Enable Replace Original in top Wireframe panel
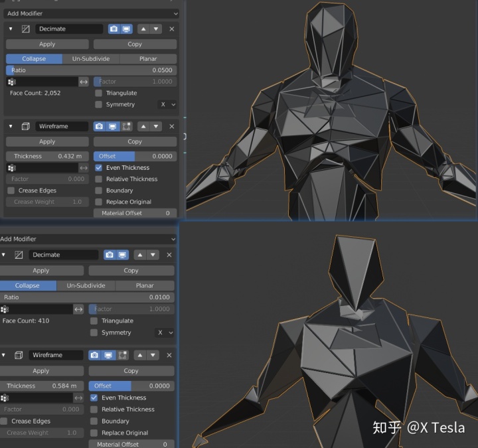Screen dimensions: 478x448 [x=98, y=202]
